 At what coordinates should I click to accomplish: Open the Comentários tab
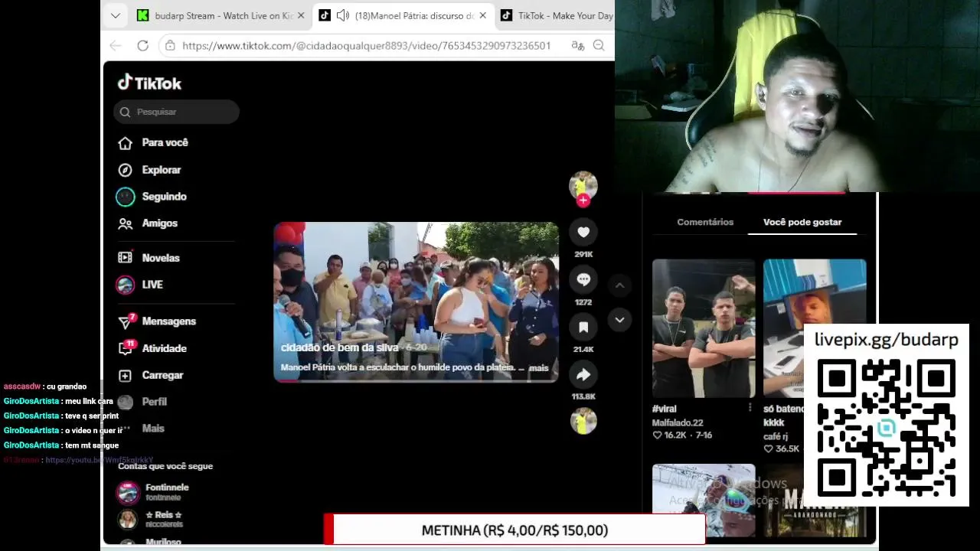click(x=705, y=222)
